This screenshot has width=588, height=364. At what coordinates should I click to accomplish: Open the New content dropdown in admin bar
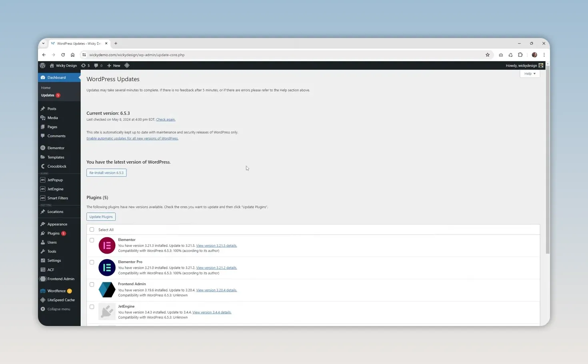click(114, 66)
